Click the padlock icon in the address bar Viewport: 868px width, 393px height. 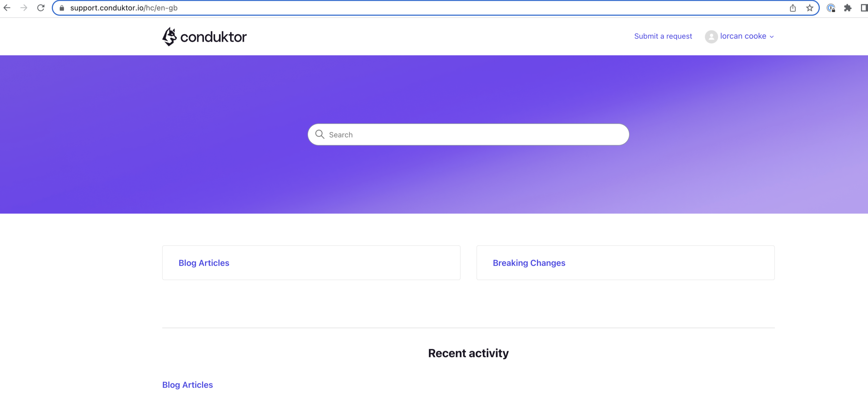[x=62, y=8]
